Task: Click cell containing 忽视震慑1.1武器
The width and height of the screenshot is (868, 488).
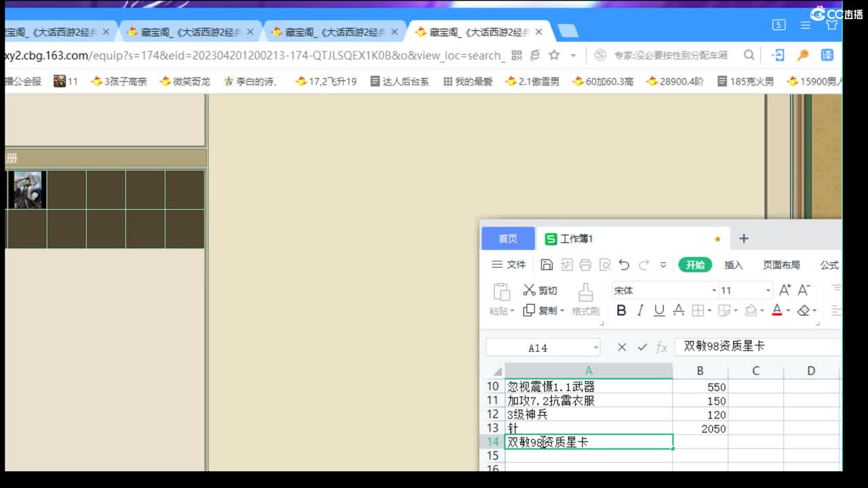Action: click(x=589, y=386)
